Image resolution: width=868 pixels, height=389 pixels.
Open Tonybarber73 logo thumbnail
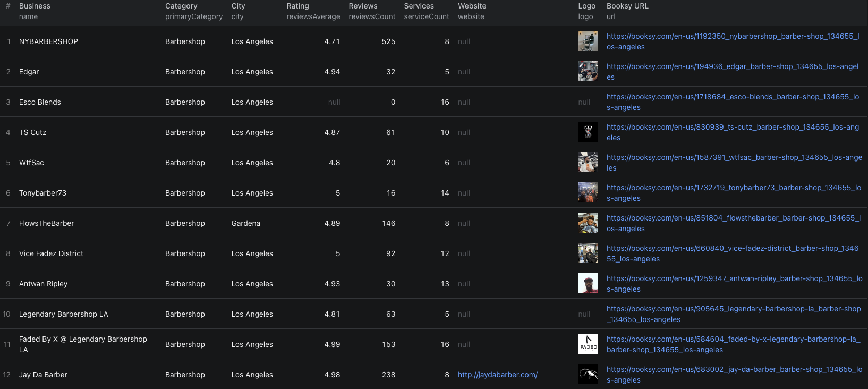pyautogui.click(x=588, y=192)
